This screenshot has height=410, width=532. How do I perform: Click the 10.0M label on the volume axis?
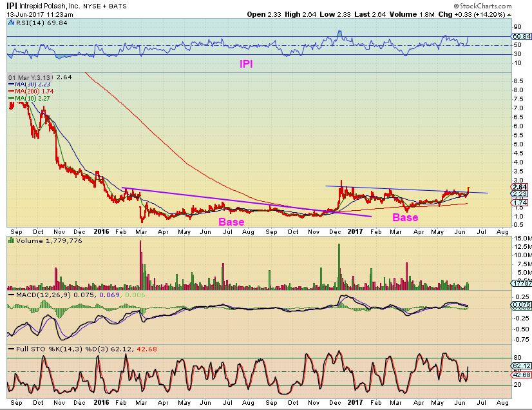[523, 255]
